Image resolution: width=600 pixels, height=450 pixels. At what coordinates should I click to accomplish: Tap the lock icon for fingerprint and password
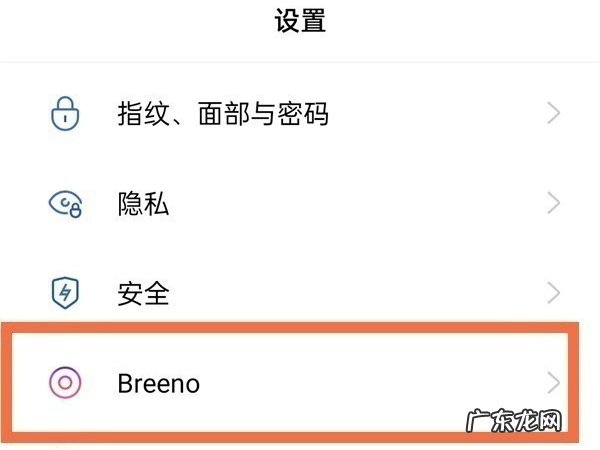coord(65,114)
